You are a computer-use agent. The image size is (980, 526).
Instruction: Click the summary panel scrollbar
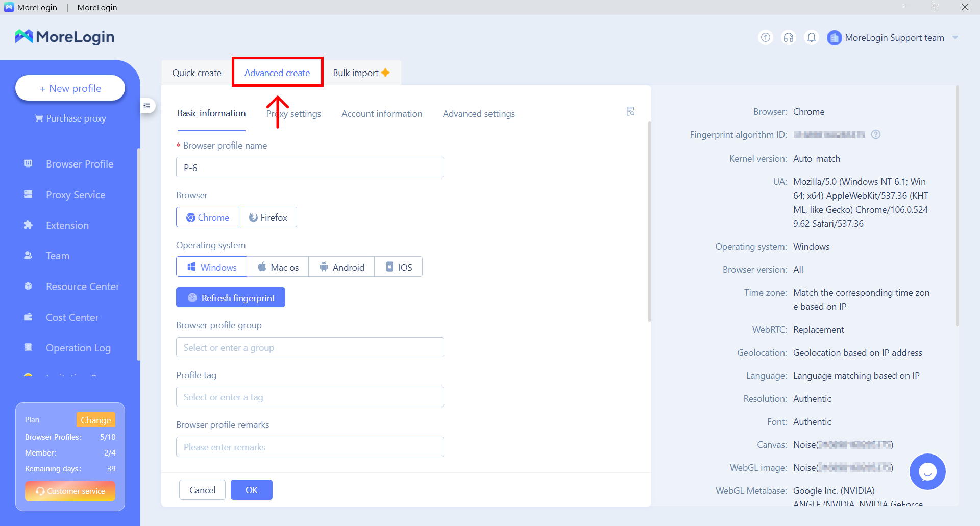coord(957,206)
